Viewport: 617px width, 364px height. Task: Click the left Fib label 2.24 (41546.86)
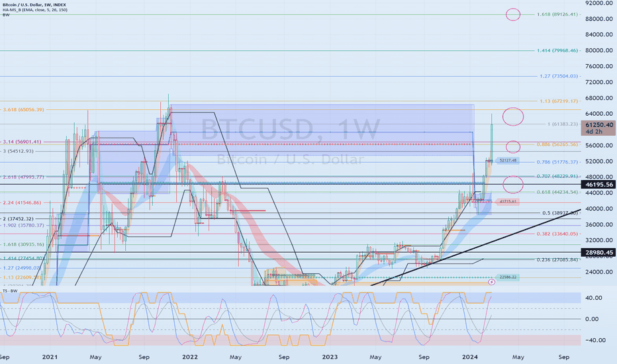(22, 203)
